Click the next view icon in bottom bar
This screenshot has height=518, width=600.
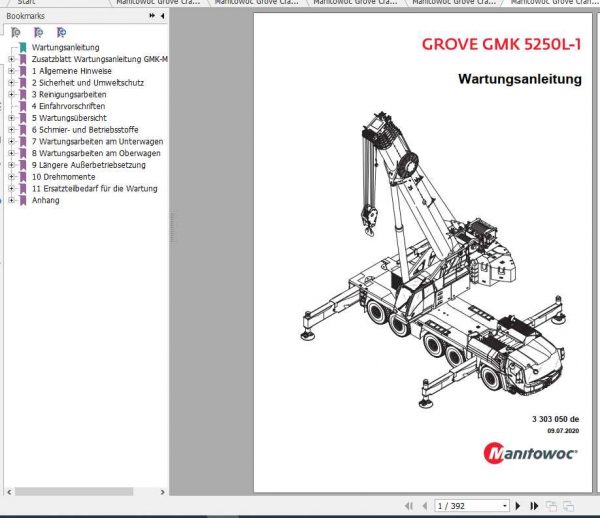point(569,506)
